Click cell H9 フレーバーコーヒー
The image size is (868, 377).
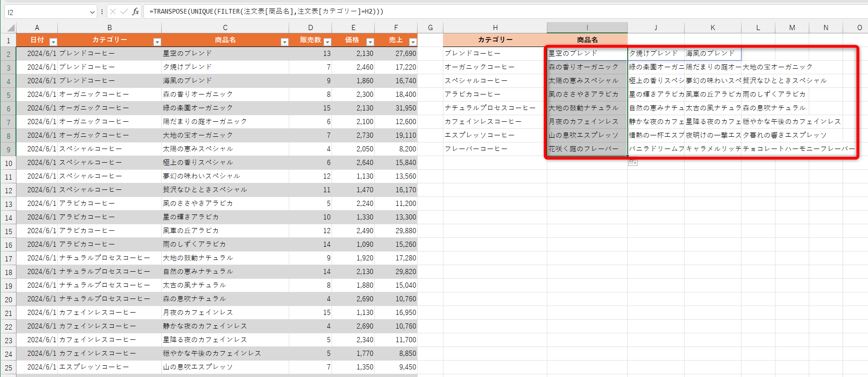tap(495, 149)
